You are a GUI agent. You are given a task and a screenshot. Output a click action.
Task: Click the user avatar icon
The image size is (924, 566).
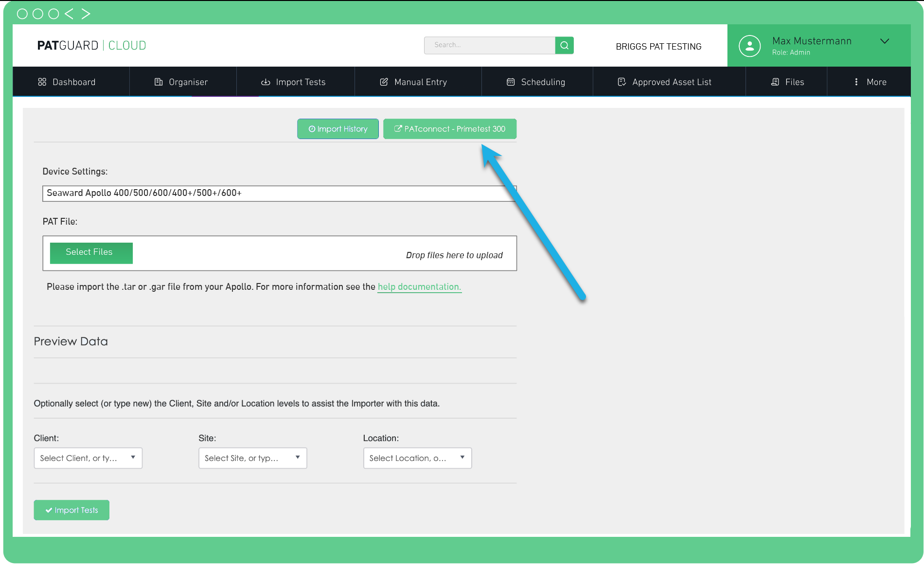(x=749, y=46)
